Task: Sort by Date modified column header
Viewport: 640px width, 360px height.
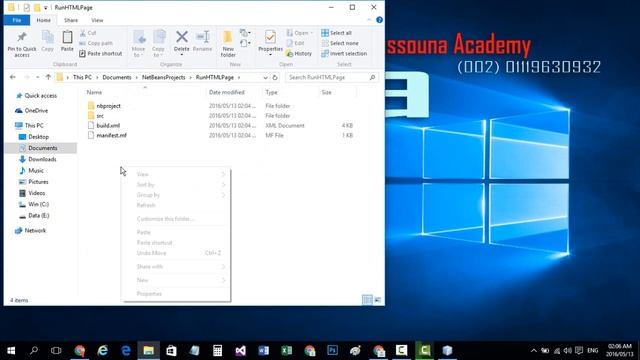Action: pyautogui.click(x=227, y=92)
